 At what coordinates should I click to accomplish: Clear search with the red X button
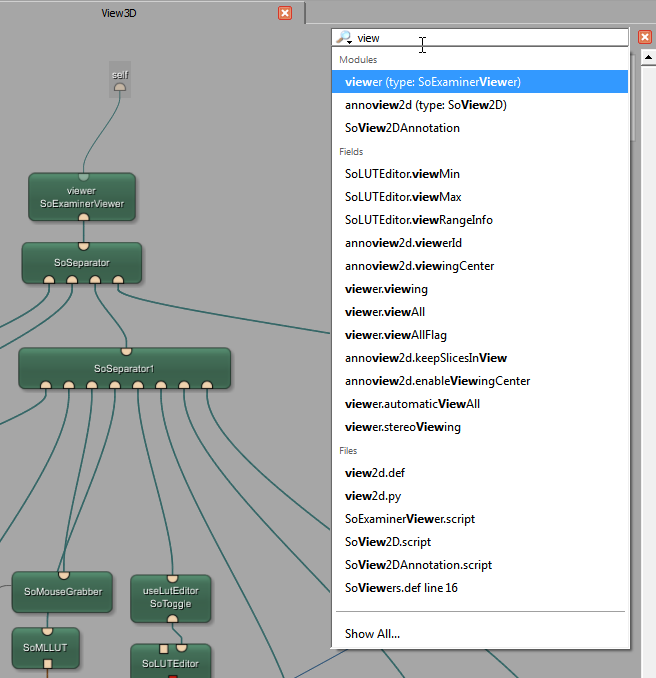[x=645, y=38]
